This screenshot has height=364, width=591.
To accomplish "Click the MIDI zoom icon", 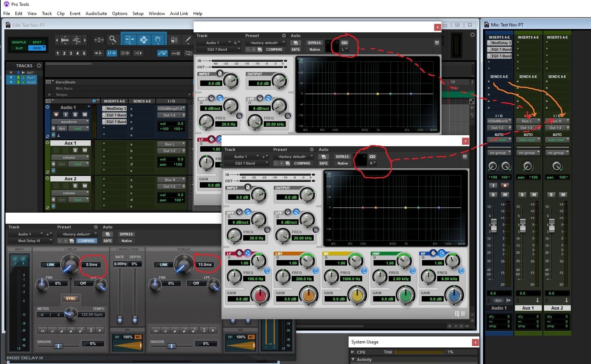I will click(76, 40).
